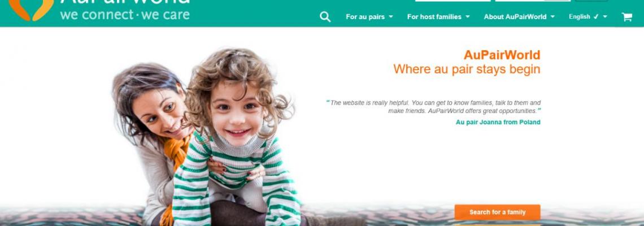The image size is (644, 226).
Task: Click the 'Search for a family' button
Action: tap(497, 212)
